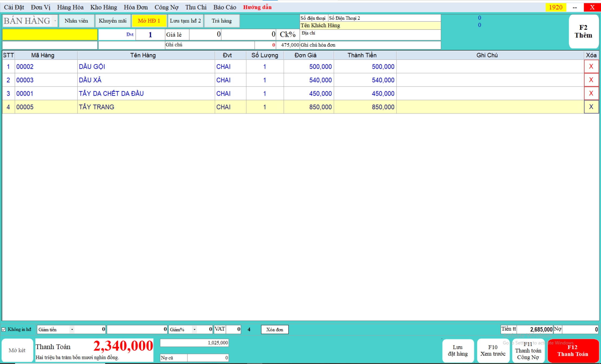Image resolution: width=601 pixels, height=364 pixels.
Task: Remove the DẦU XẢ item via X
Action: click(x=591, y=80)
